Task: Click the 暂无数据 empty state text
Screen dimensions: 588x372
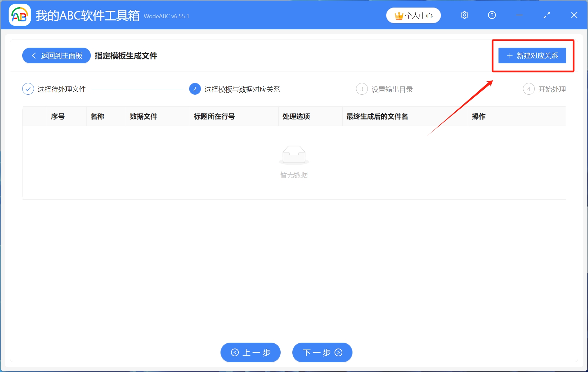Action: (x=294, y=175)
